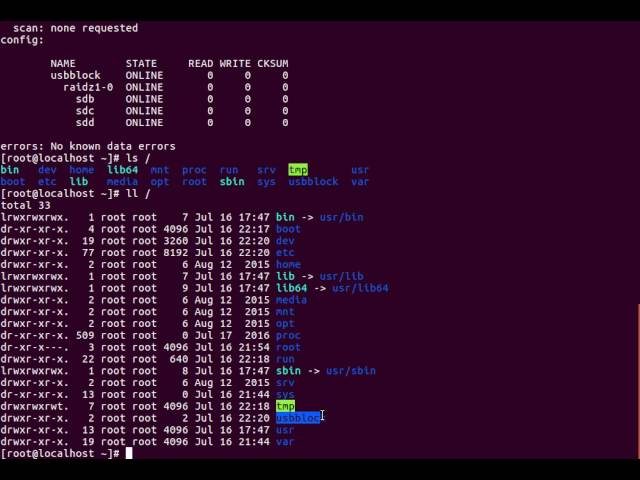Click the etc directory in ll listing
The image size is (640, 480).
(x=285, y=253)
